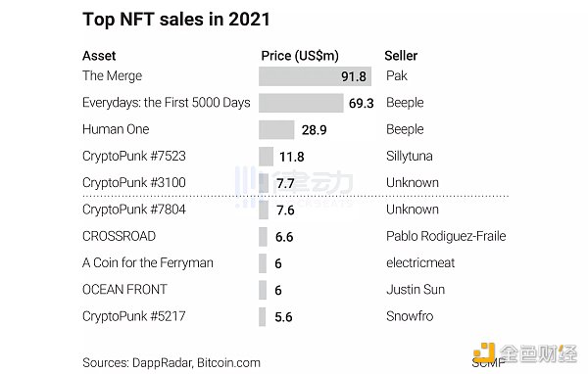Click the 69.3 price bar for Everydays

pos(301,103)
